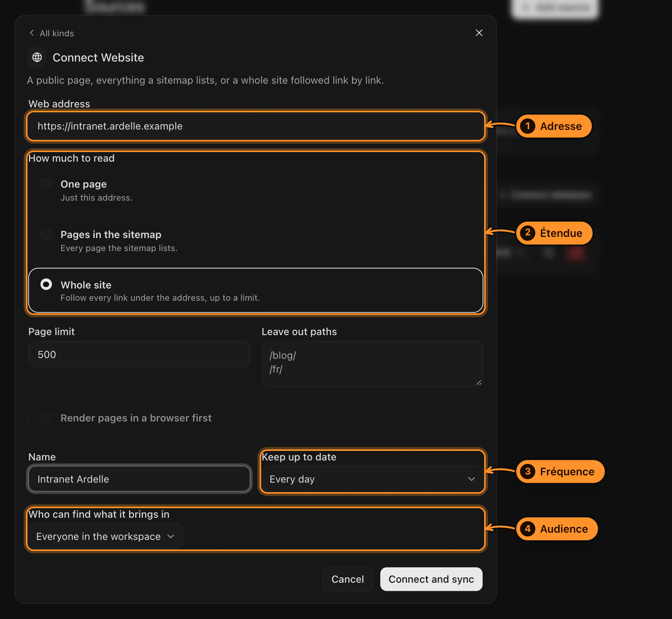Select the One page radio option
The image size is (672, 619).
click(x=46, y=184)
